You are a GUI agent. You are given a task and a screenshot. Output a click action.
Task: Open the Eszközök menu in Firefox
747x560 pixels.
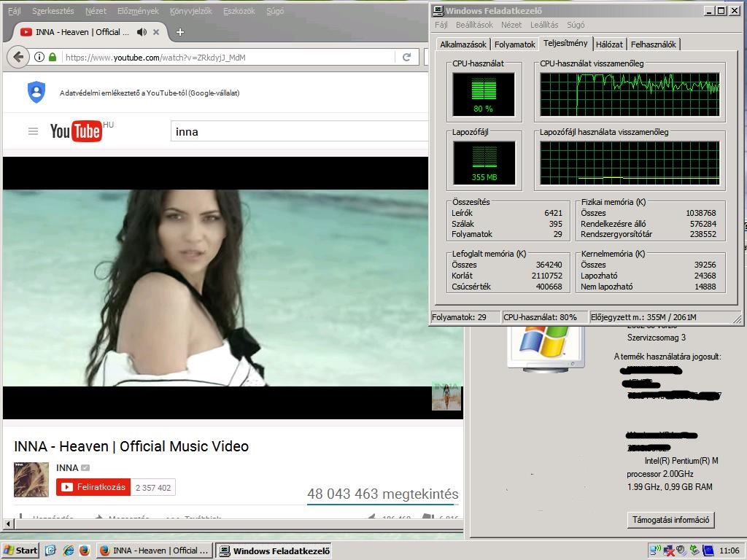click(239, 10)
